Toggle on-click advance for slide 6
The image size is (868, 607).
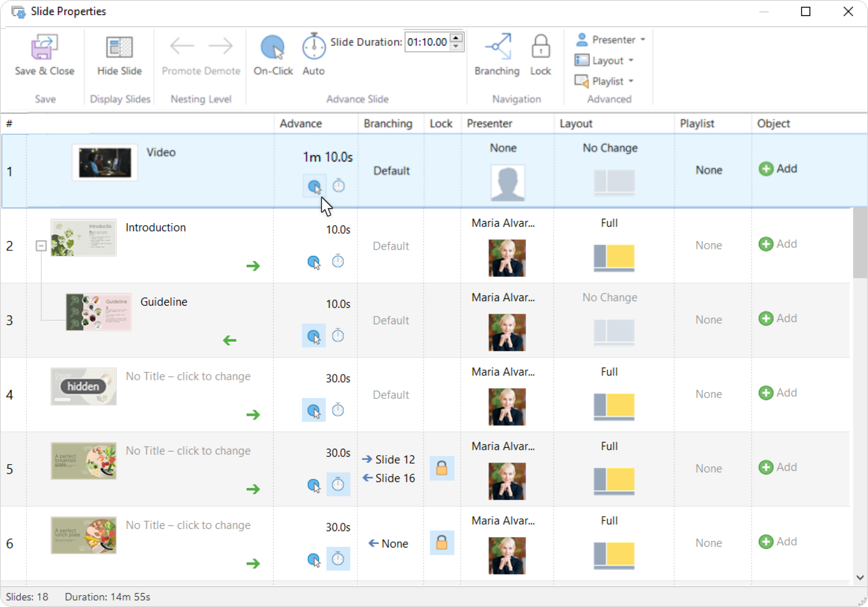click(x=313, y=559)
